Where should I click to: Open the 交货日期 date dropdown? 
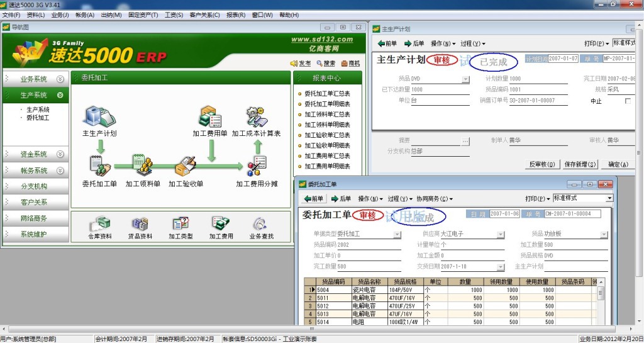[501, 267]
